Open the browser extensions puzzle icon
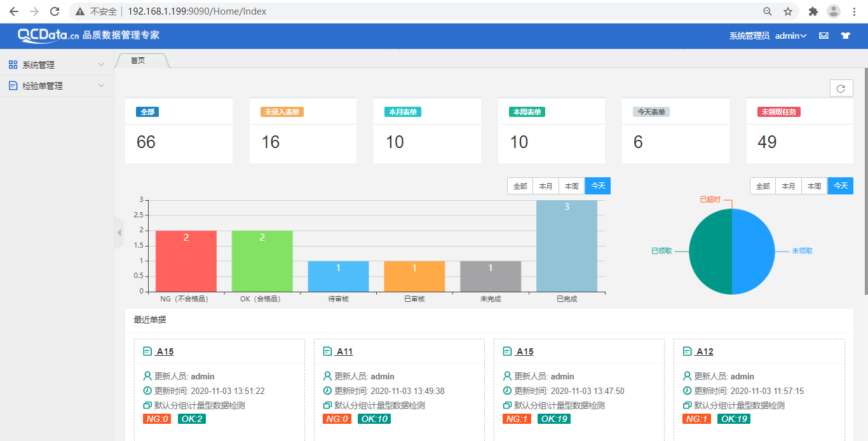The width and height of the screenshot is (868, 441). pyautogui.click(x=813, y=11)
